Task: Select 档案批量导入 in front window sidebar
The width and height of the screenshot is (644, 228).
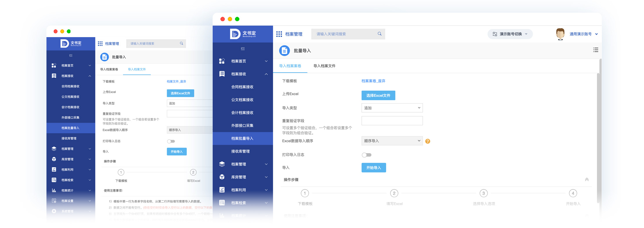Action: pyautogui.click(x=243, y=138)
